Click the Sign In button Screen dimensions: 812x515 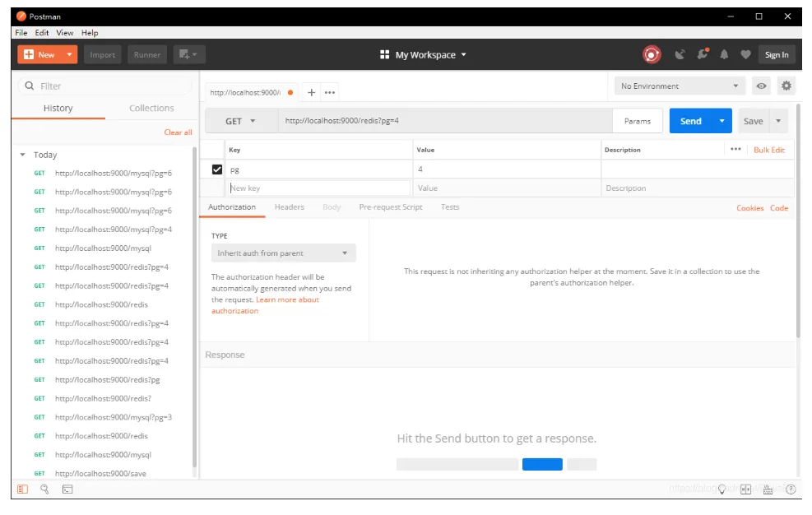pos(777,54)
